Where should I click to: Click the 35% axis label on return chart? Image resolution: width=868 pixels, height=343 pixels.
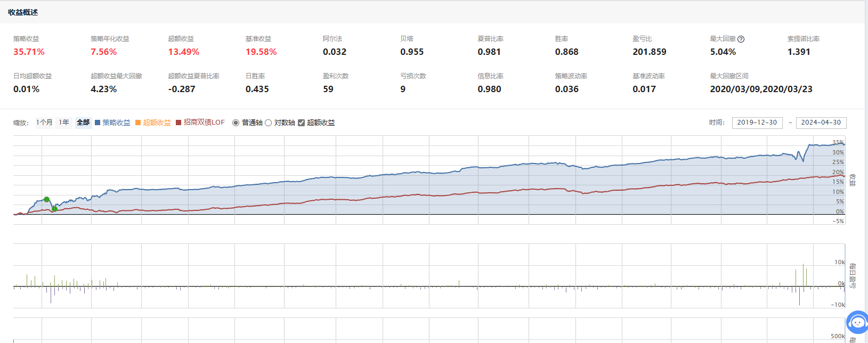click(x=838, y=142)
